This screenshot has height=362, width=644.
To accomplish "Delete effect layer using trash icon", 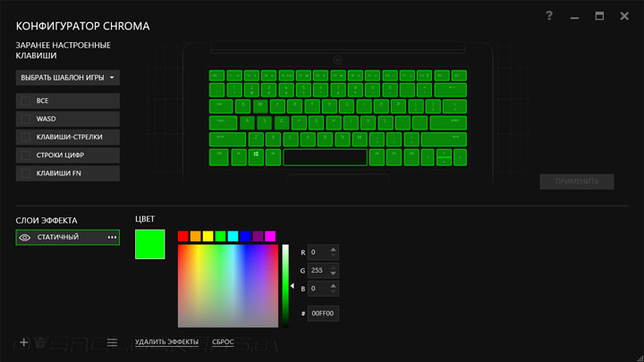I will pyautogui.click(x=40, y=341).
